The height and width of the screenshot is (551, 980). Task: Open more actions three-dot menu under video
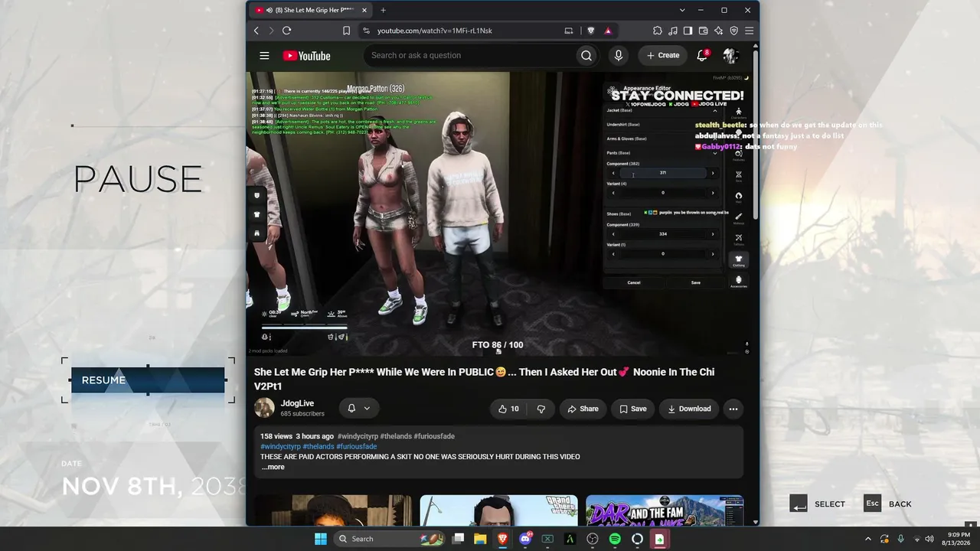[733, 409]
